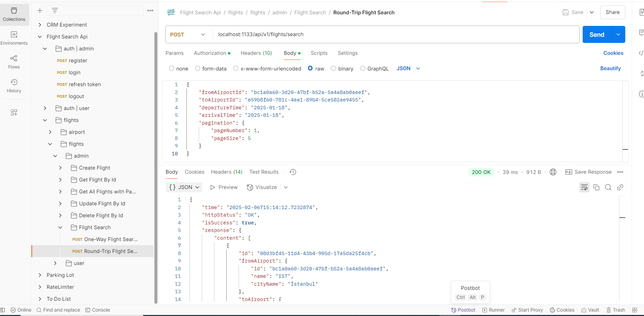The width and height of the screenshot is (644, 316).
Task: Expand the Parking Lot collection
Action: (40, 275)
